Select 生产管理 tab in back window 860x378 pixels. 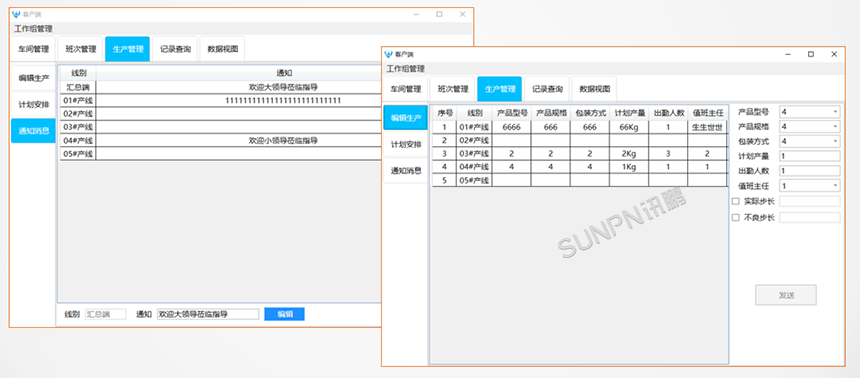pos(127,49)
